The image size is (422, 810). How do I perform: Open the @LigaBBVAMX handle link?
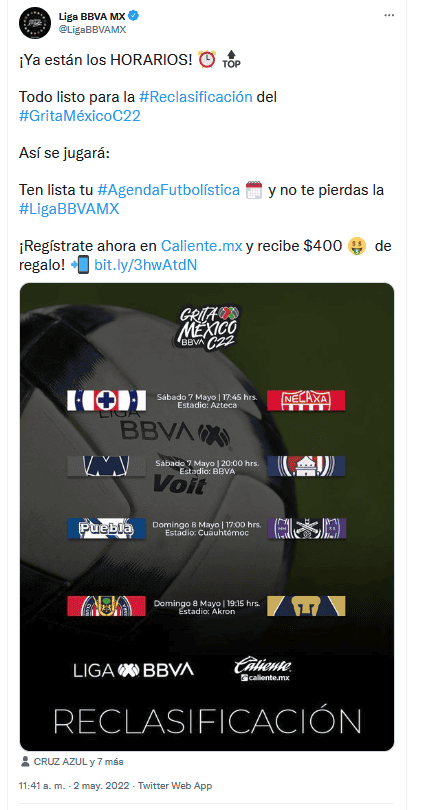click(x=92, y=30)
